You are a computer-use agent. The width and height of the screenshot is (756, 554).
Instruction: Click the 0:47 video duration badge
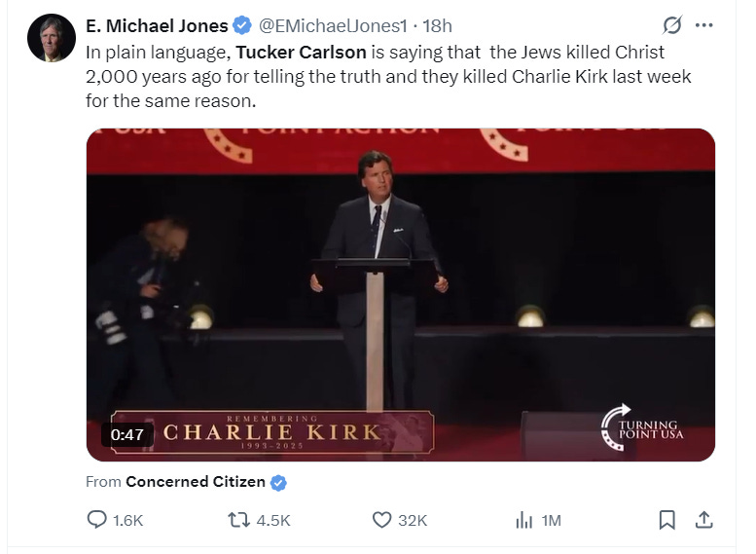127,434
